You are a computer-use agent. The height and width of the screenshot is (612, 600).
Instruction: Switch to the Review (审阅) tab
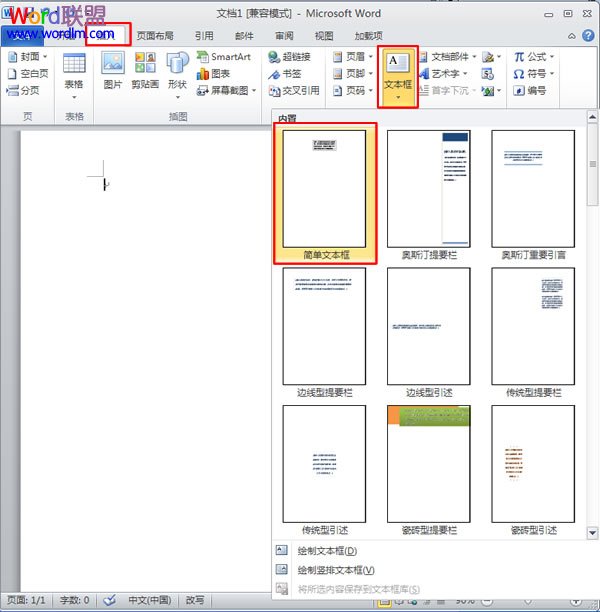[x=284, y=36]
